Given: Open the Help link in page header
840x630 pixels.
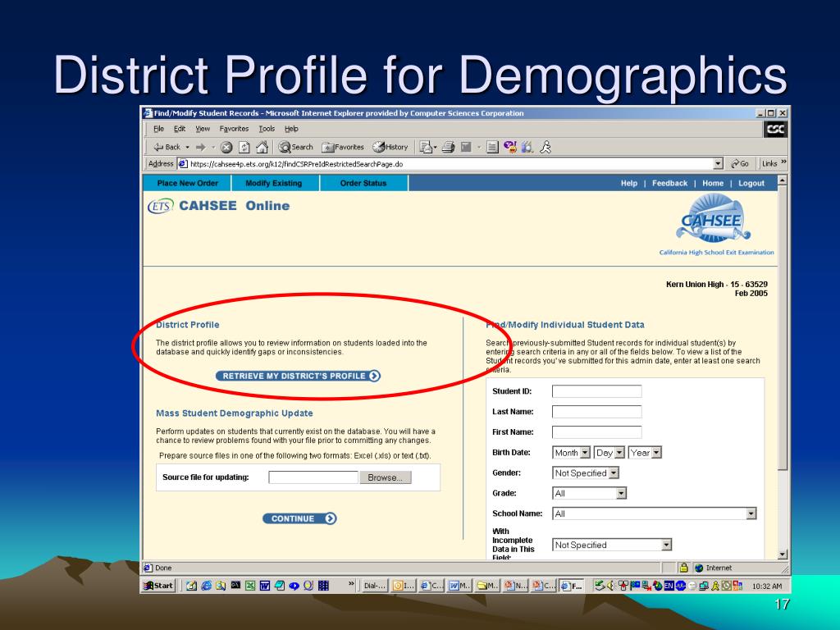Looking at the screenshot, I should (629, 183).
